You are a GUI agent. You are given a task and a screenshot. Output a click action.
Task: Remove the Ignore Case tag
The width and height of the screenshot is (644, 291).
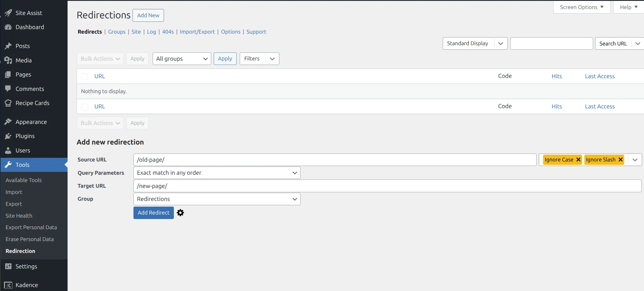point(578,160)
